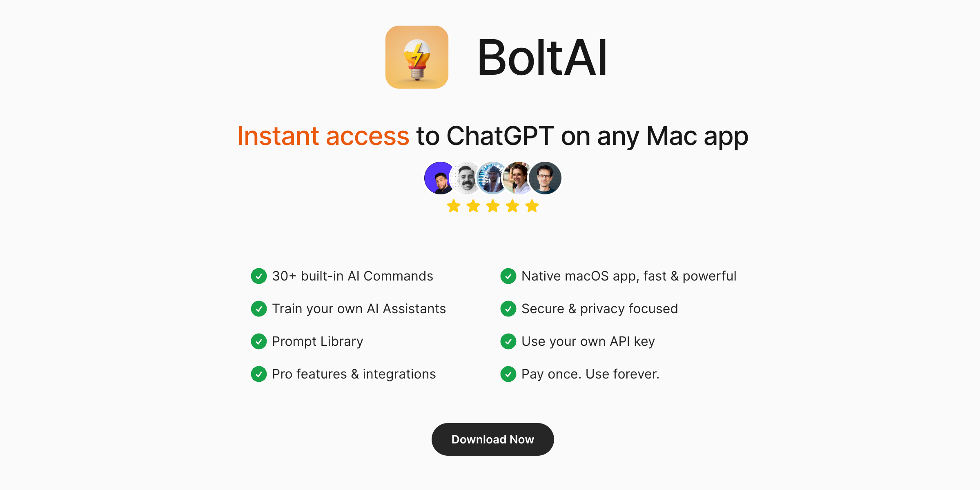980x490 pixels.
Task: Click the green check beside "Use your own API key"
Action: coord(508,341)
